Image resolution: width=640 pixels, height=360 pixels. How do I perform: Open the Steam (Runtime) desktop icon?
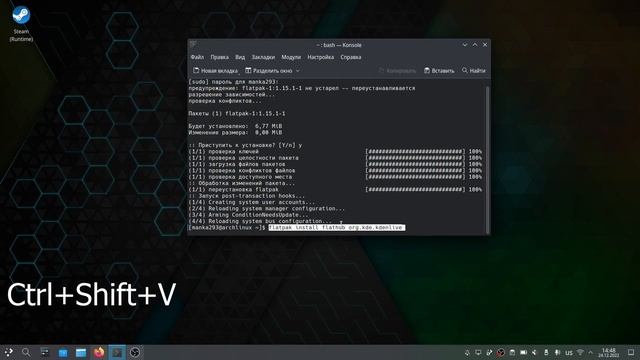21,24
